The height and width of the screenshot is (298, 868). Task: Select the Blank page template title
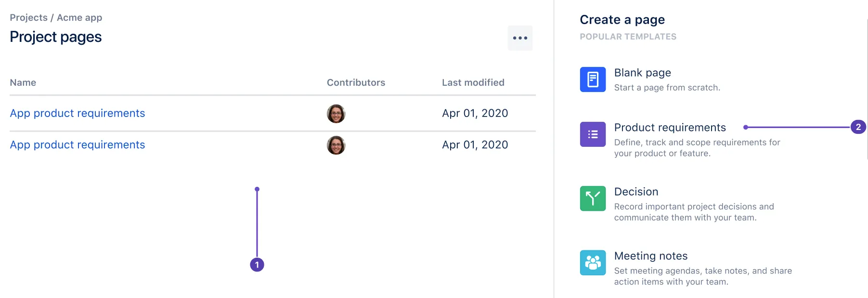pyautogui.click(x=643, y=73)
